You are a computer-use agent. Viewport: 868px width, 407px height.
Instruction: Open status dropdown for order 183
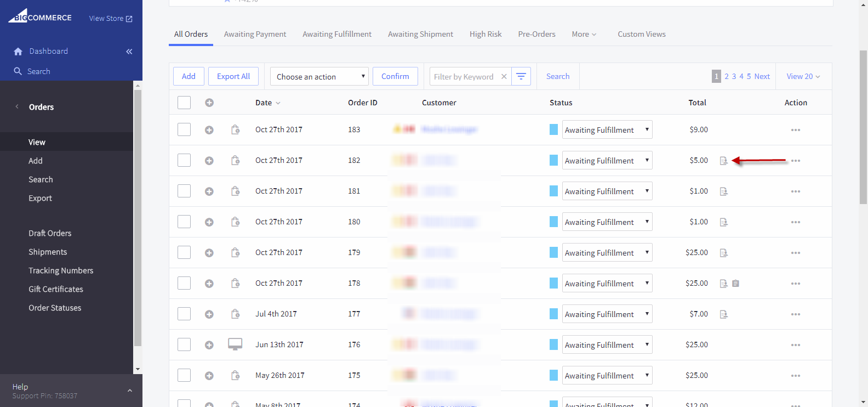click(x=607, y=129)
